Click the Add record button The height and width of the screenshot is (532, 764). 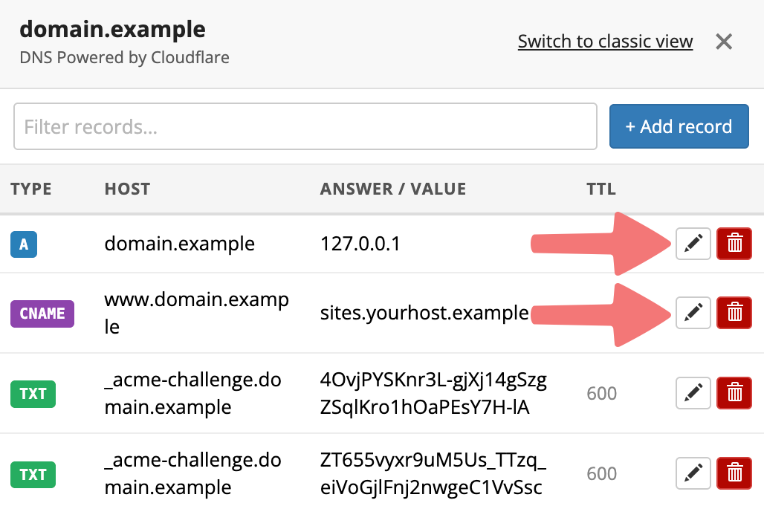(x=679, y=127)
